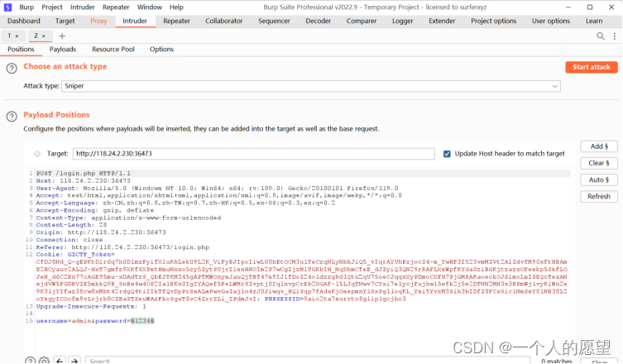
Task: Open the Extender tab
Action: click(x=442, y=21)
